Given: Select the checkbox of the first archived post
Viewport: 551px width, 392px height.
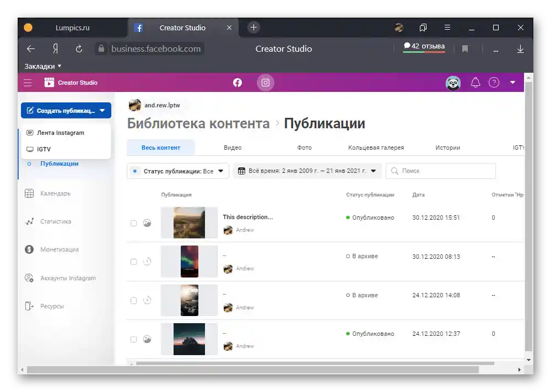Looking at the screenshot, I should point(133,262).
